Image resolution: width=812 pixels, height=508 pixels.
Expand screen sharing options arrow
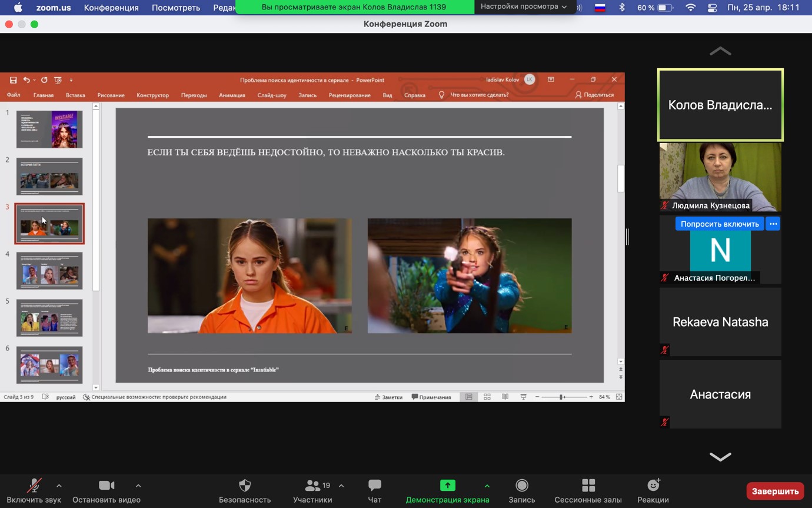coord(487,486)
